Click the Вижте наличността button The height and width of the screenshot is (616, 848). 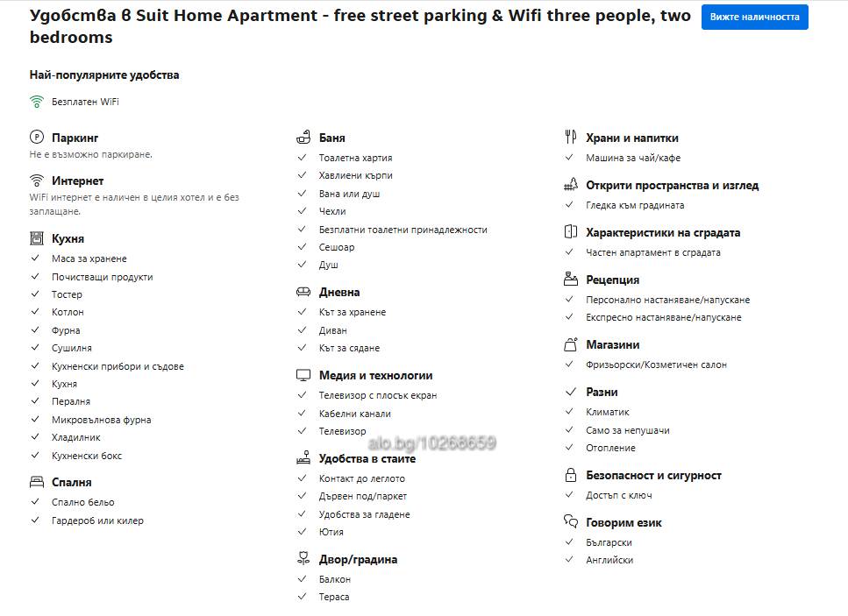754,17
